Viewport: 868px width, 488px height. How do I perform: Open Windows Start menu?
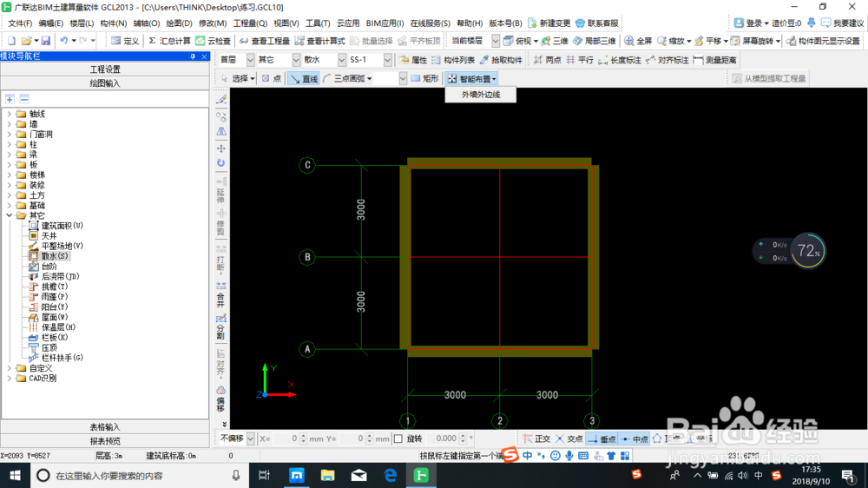point(15,475)
